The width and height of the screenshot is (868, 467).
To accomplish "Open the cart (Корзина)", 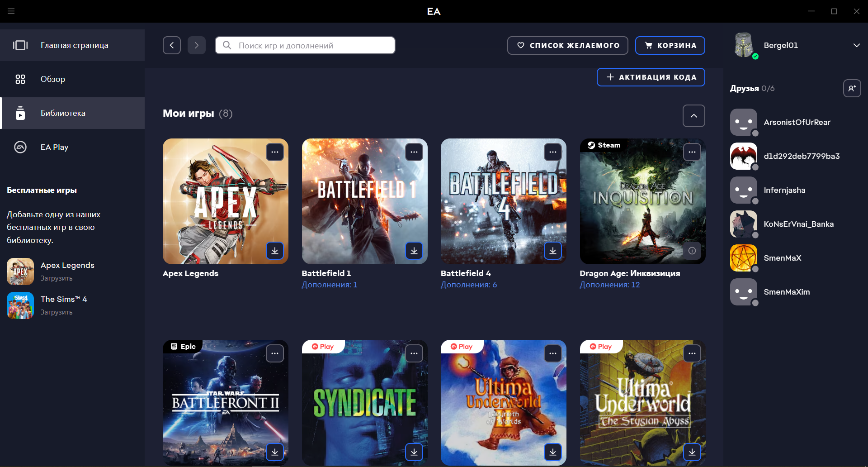I will (670, 45).
